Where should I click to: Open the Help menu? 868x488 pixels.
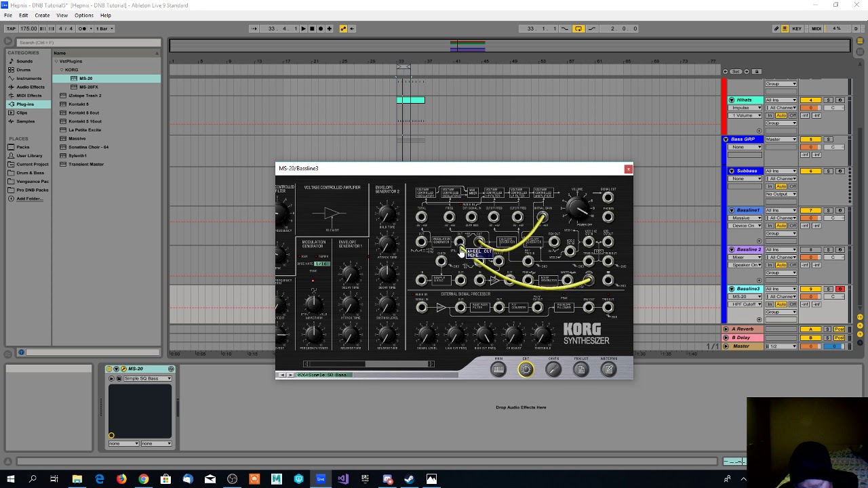tap(106, 15)
